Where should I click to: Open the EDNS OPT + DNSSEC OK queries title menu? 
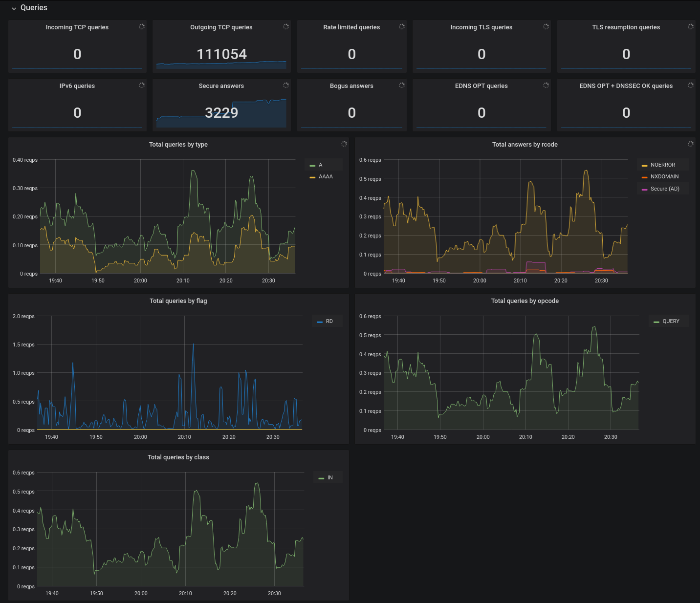point(626,86)
